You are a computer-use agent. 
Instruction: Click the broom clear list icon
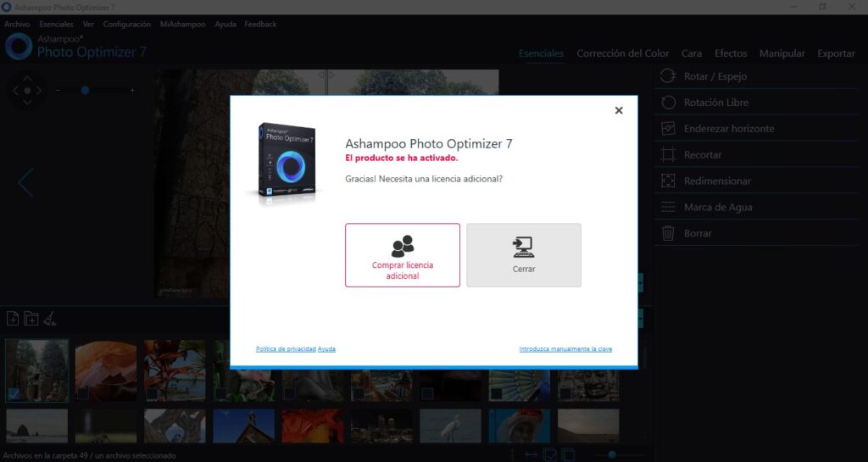pos(50,319)
